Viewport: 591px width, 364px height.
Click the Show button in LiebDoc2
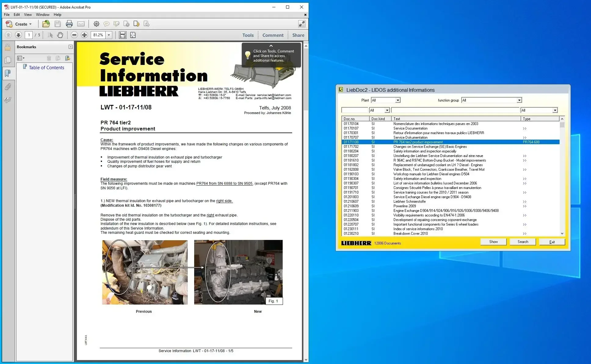493,242
